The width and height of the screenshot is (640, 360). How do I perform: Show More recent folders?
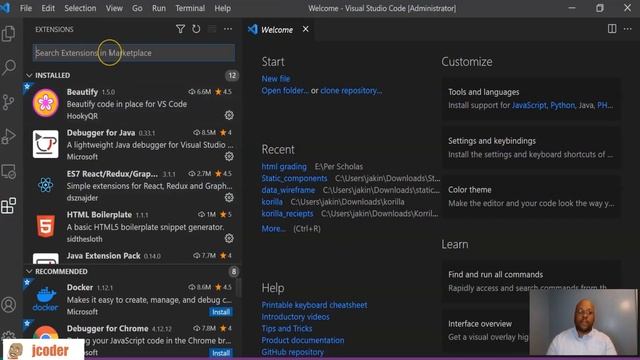pos(273,229)
